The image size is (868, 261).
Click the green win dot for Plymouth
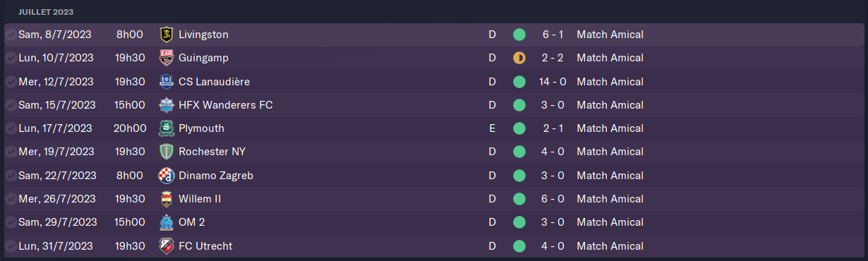click(x=519, y=128)
